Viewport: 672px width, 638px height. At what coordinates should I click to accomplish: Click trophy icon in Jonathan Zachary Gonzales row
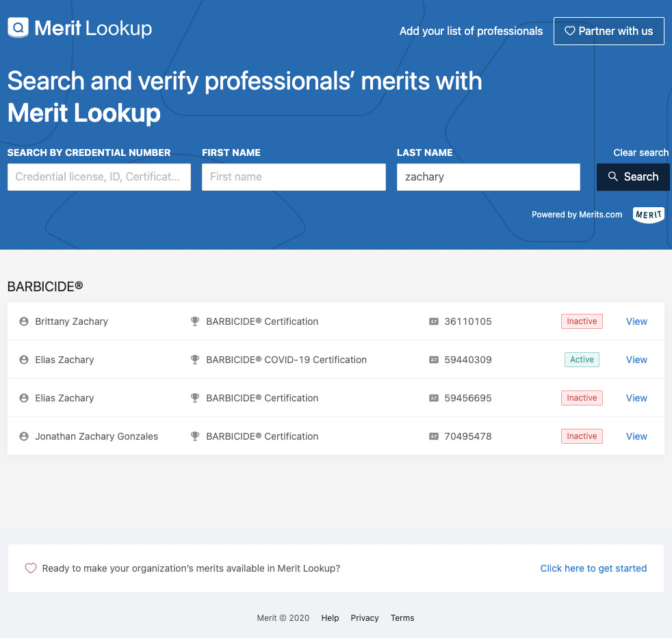tap(195, 436)
